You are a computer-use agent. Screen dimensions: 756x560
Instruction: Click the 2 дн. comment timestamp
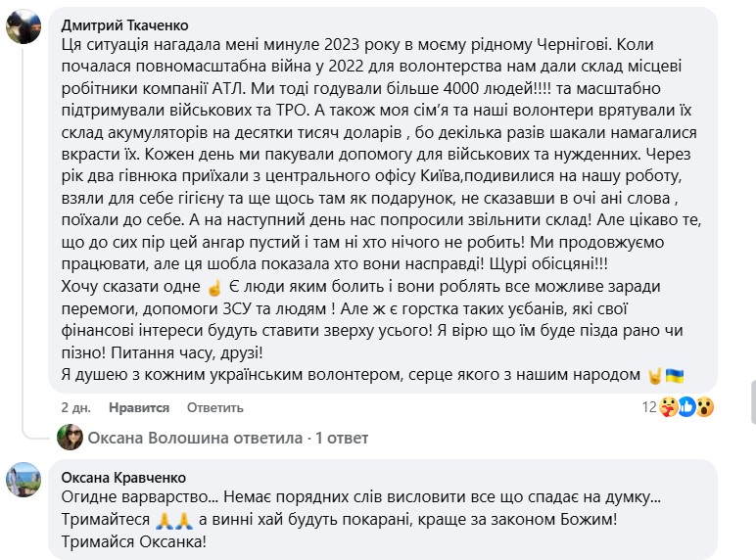point(76,407)
